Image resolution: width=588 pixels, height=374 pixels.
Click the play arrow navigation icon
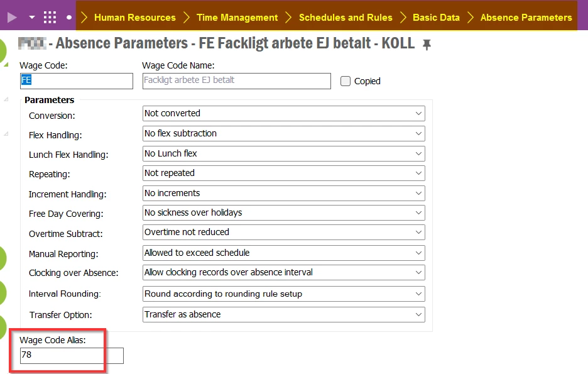12,17
